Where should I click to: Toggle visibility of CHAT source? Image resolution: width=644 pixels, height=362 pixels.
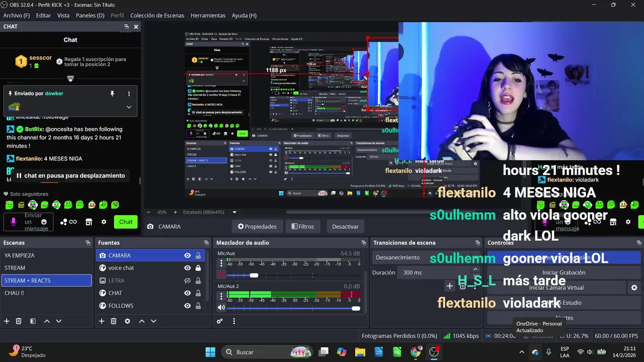(187, 293)
